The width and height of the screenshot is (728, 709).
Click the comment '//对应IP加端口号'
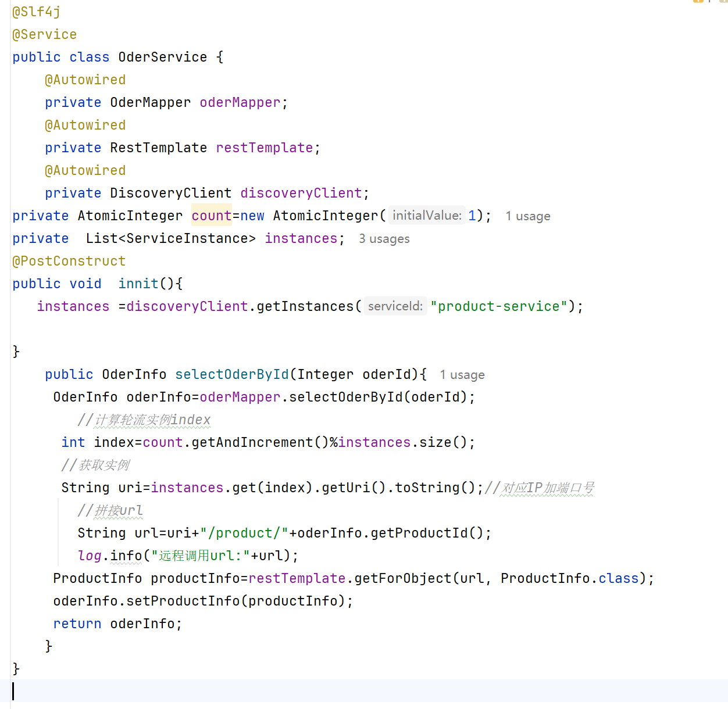point(540,488)
